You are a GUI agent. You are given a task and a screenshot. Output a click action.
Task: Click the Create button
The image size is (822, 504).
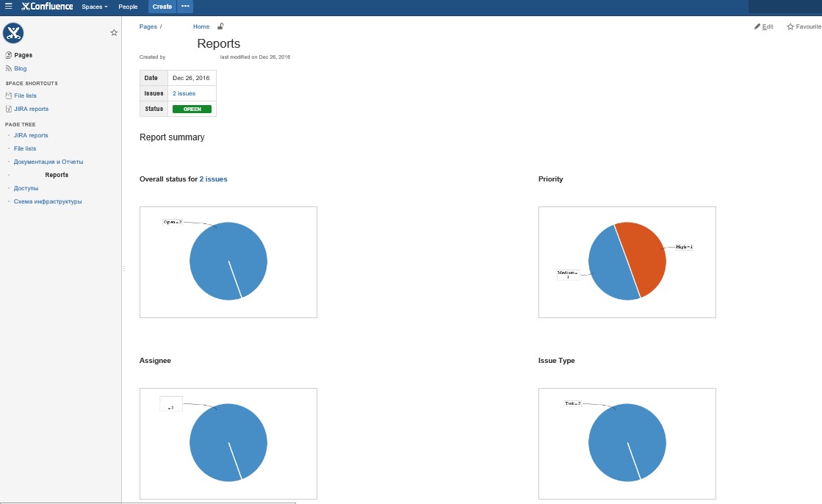coord(162,7)
